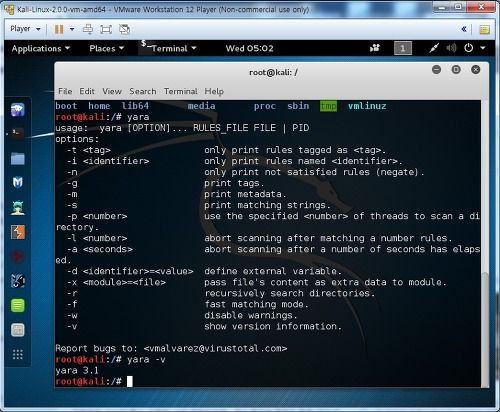Show all applications grid icon
Screen dimensions: 500x412
[x=18, y=354]
